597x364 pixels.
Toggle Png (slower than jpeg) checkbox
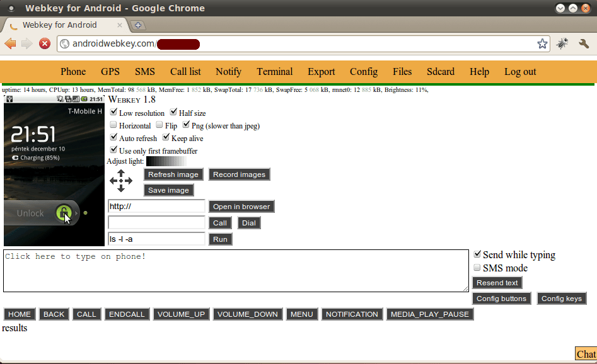186,124
